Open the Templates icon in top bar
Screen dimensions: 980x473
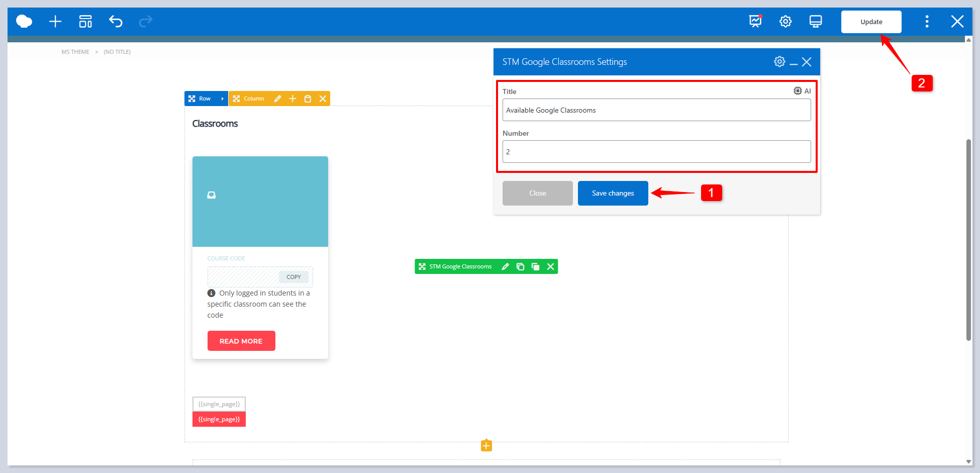point(85,22)
